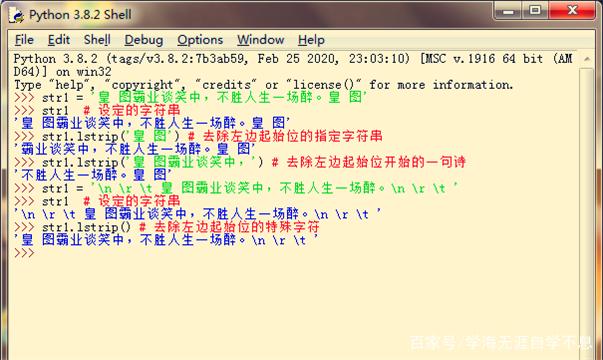The image size is (603, 360).
Task: Click the Python 3.8.2 version banner line
Action: 293,59
